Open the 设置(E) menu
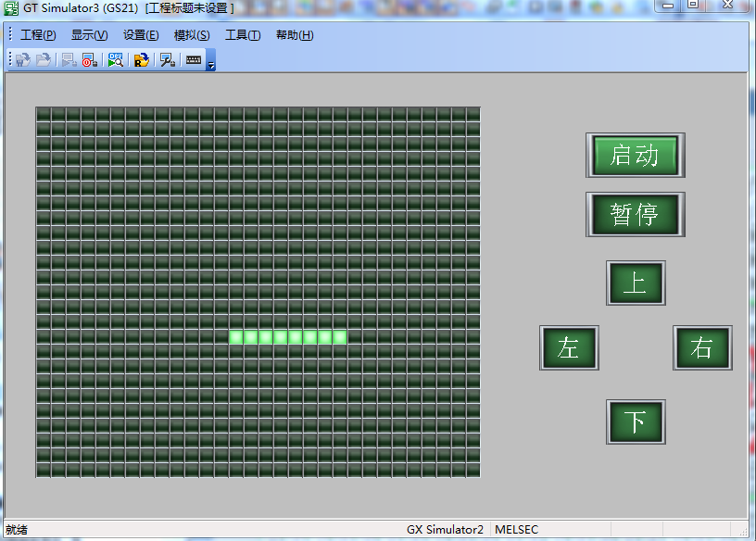Image resolution: width=756 pixels, height=541 pixels. pos(141,35)
